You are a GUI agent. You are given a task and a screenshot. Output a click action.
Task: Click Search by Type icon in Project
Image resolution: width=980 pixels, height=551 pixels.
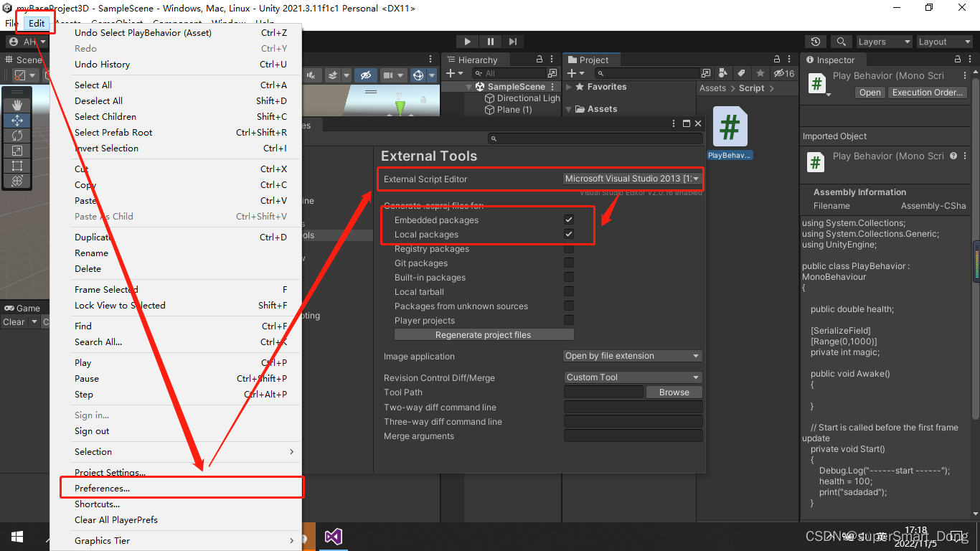click(724, 73)
